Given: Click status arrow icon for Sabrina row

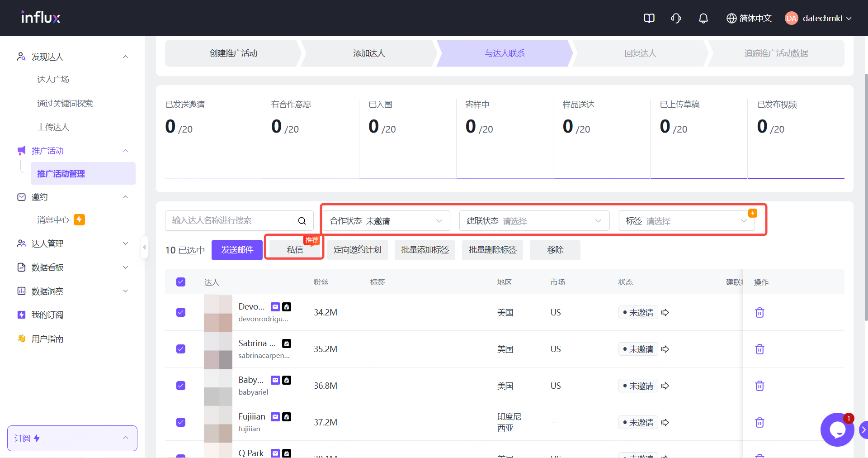Looking at the screenshot, I should 665,349.
